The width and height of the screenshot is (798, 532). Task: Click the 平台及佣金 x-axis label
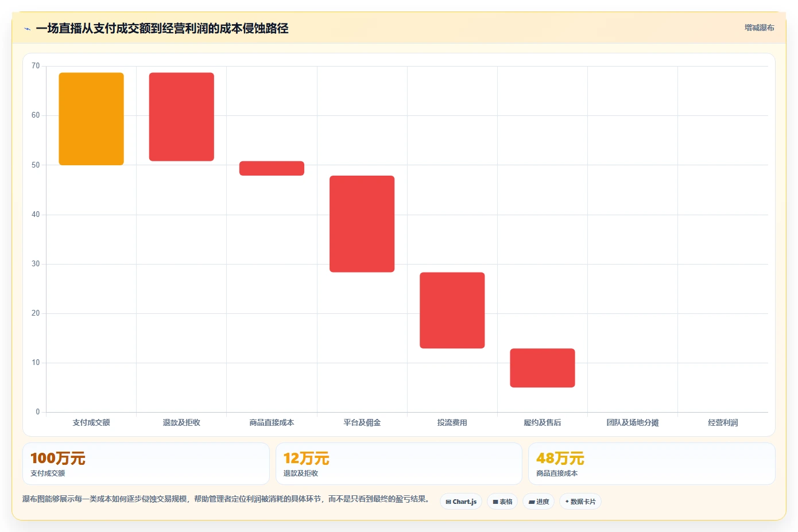point(362,422)
